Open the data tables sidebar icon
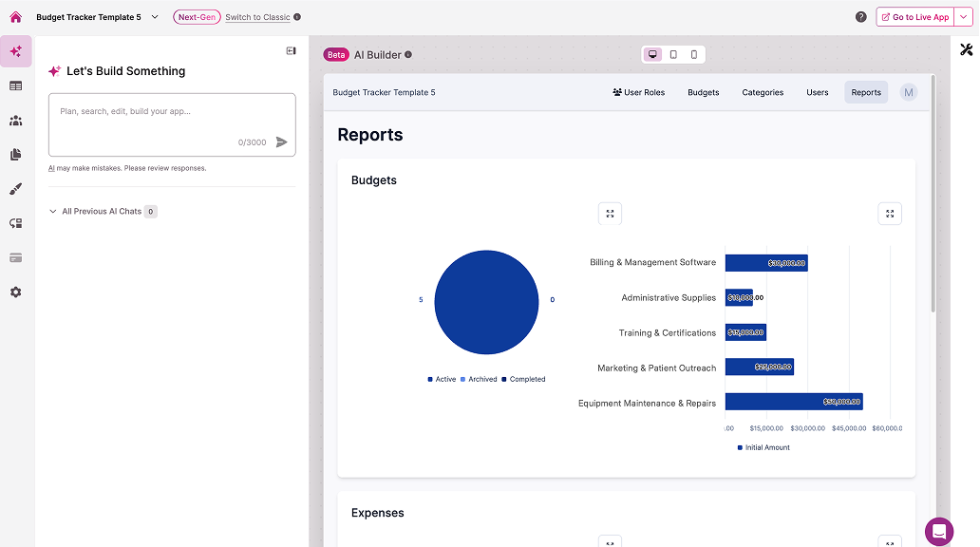 15,86
